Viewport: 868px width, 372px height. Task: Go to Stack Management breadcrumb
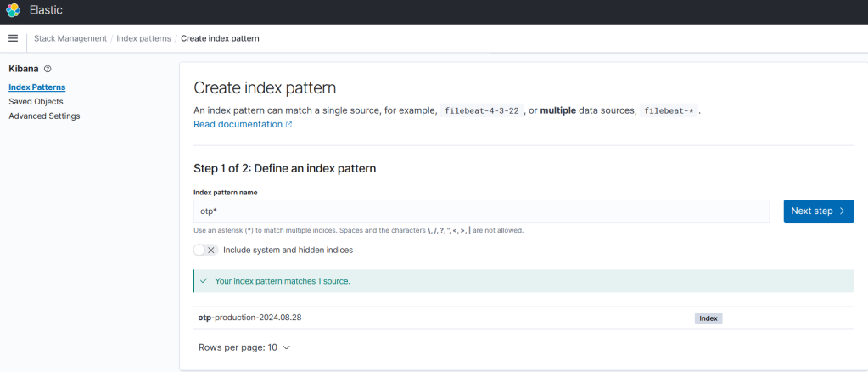70,38
